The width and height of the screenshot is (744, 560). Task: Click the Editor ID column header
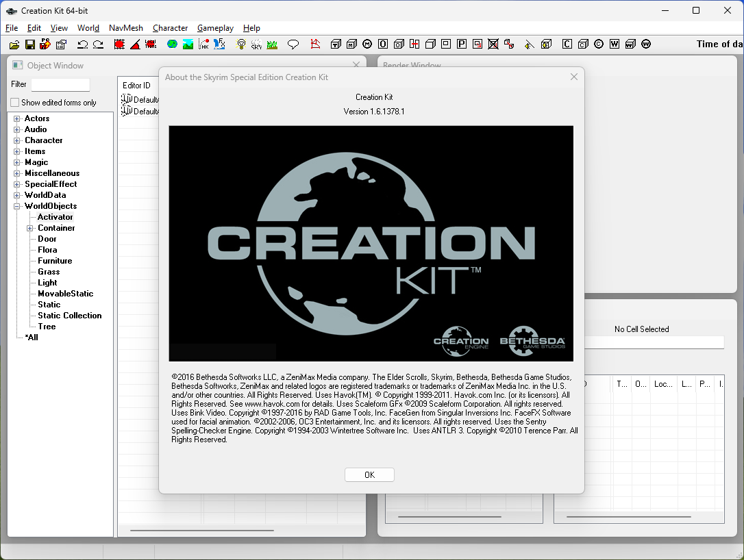(x=138, y=86)
